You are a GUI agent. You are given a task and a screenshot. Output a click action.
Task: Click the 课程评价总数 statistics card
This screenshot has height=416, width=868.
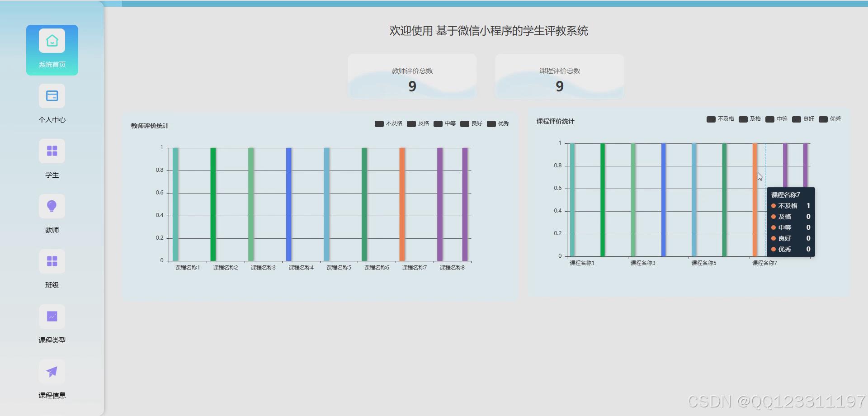559,76
